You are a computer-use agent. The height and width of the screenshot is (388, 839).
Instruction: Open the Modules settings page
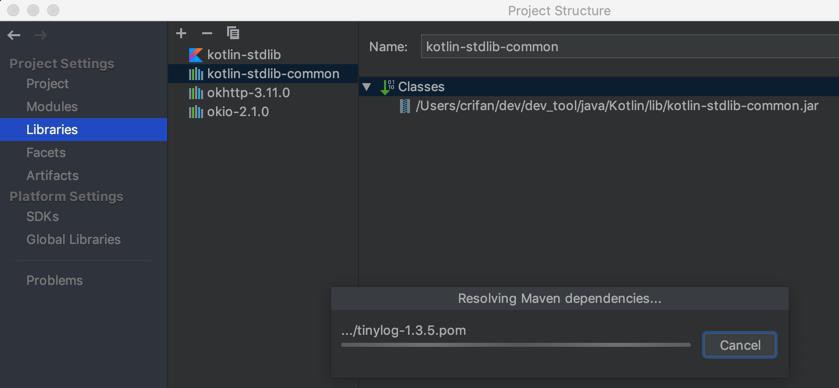52,106
